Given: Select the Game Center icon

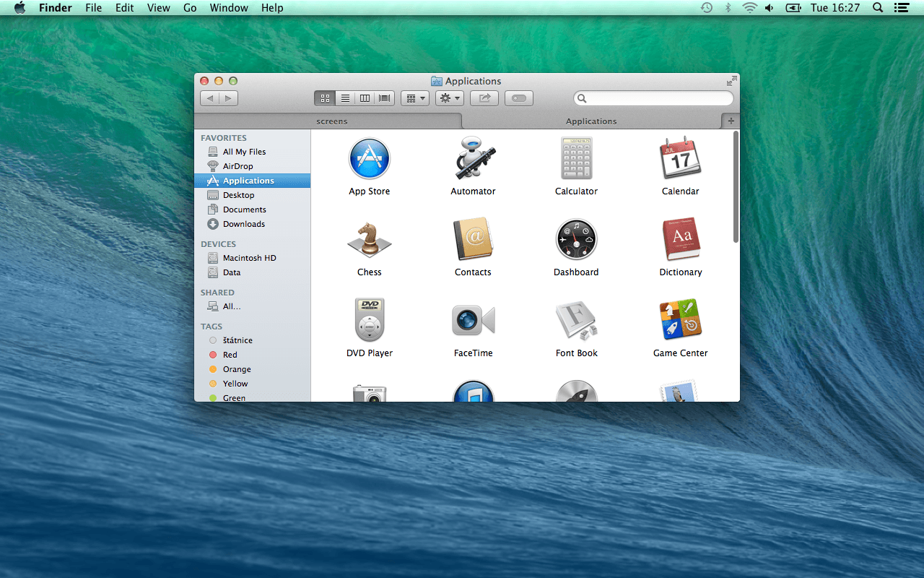Looking at the screenshot, I should (x=680, y=320).
